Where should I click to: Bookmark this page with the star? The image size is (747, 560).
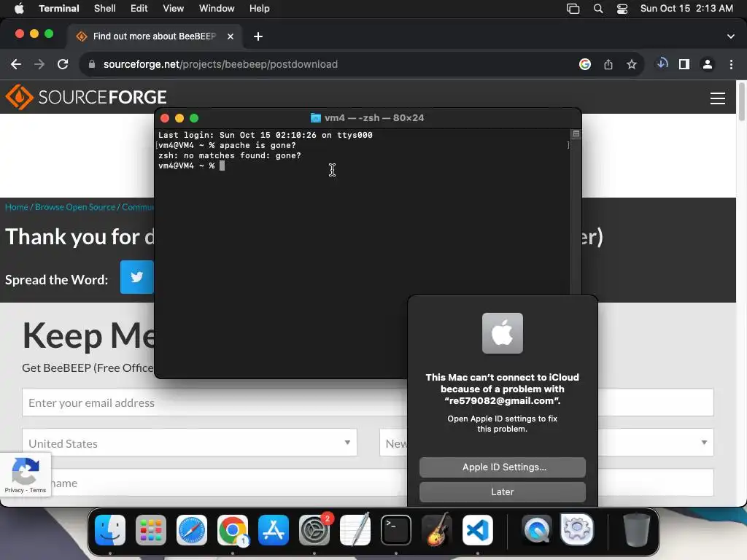(631, 64)
